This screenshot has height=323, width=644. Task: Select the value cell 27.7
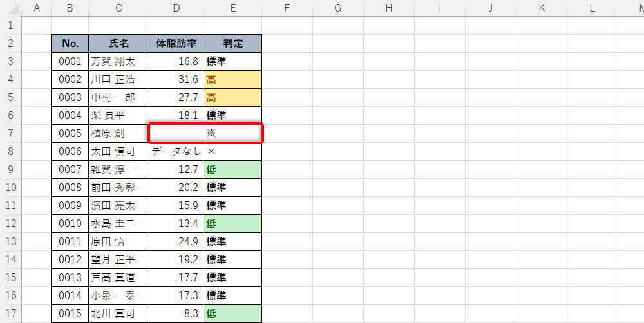coord(176,98)
